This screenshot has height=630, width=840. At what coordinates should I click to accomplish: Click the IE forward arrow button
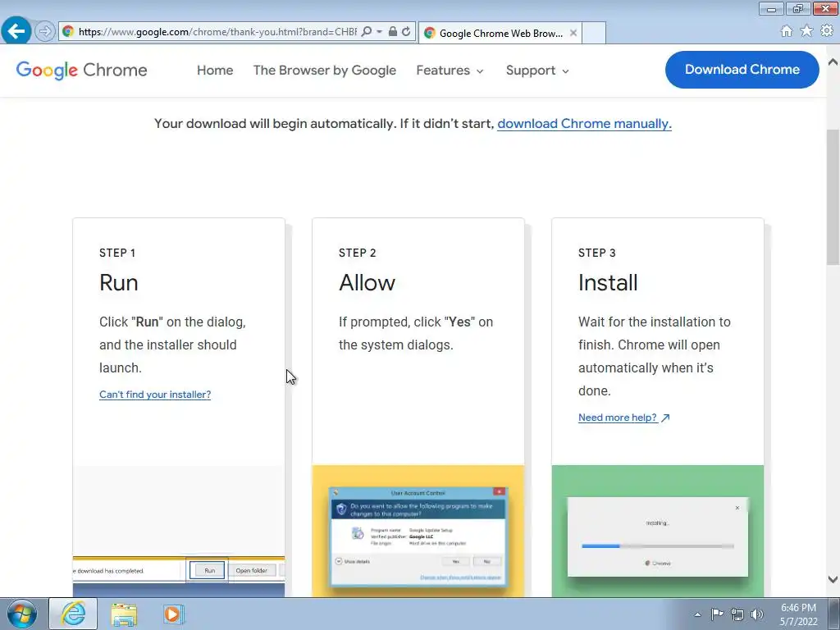(45, 32)
